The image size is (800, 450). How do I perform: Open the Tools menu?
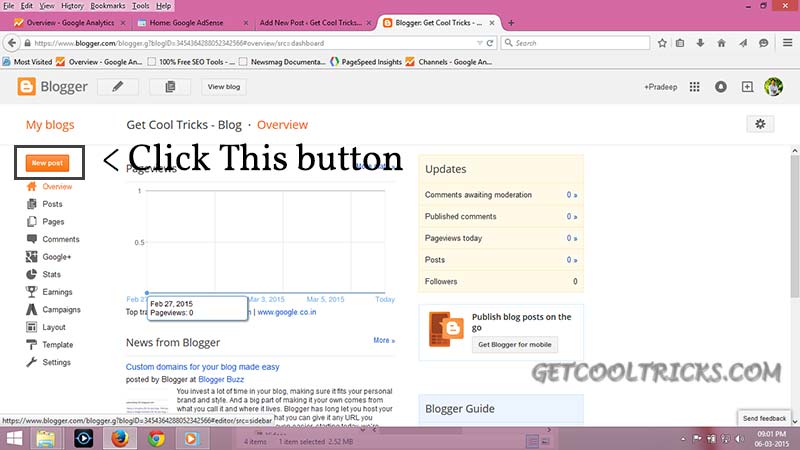point(140,6)
